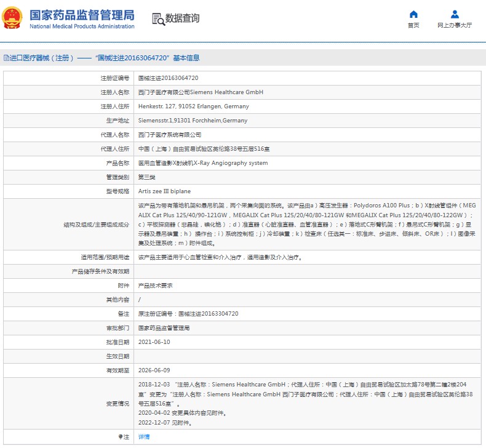Open the 详情 details link

click(x=144, y=437)
